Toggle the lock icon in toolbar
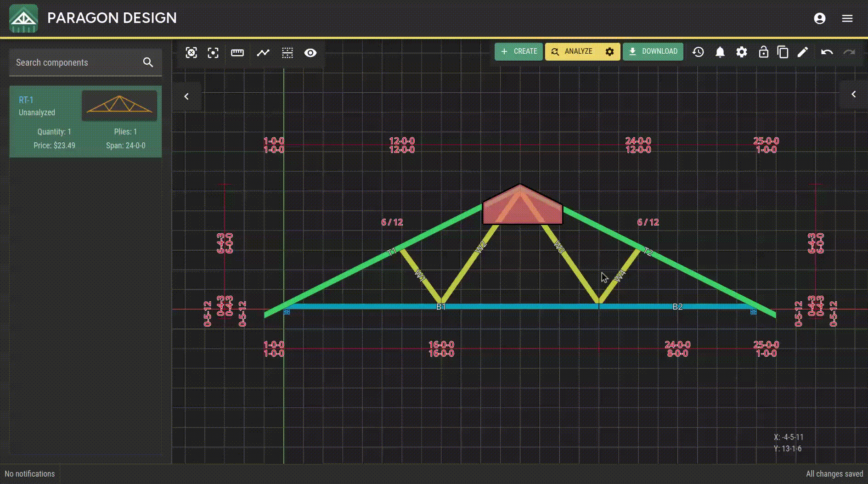 pyautogui.click(x=763, y=52)
